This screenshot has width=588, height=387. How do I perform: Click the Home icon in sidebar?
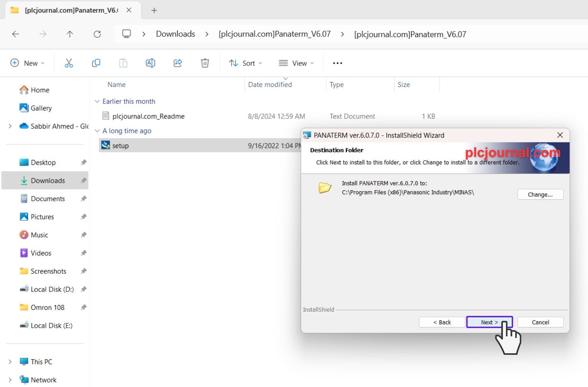[24, 90]
